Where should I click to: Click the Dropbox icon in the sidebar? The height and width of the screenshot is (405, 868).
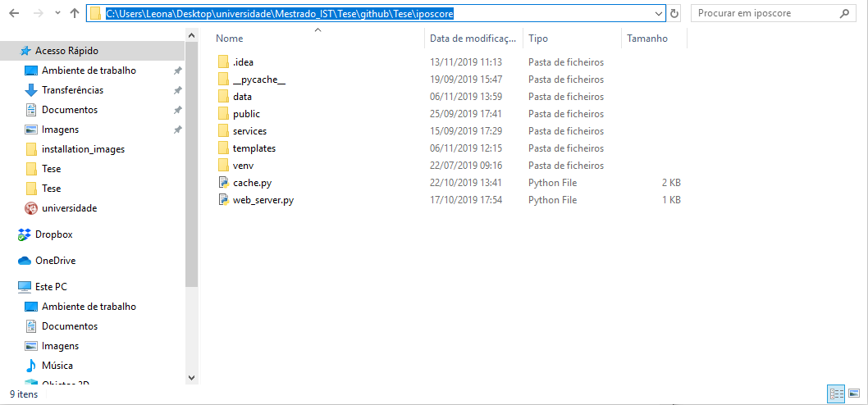coord(25,234)
